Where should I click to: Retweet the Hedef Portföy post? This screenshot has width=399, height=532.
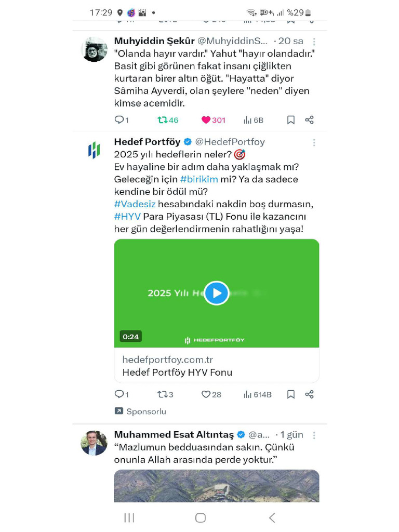(163, 395)
